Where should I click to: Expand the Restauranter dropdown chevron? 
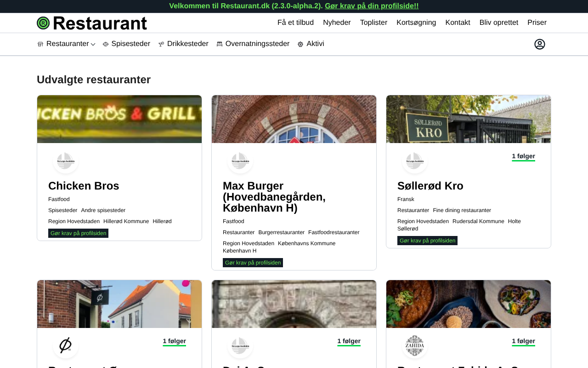pos(93,44)
